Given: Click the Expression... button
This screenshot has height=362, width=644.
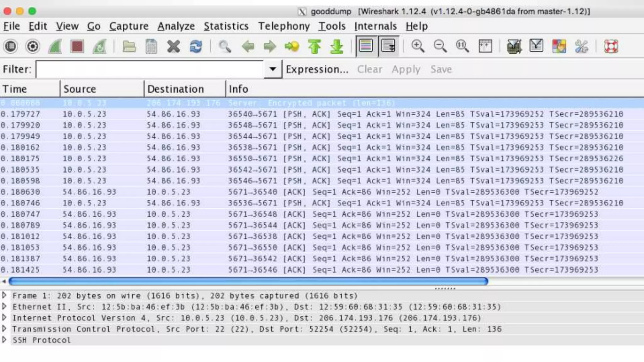Looking at the screenshot, I should [x=317, y=69].
